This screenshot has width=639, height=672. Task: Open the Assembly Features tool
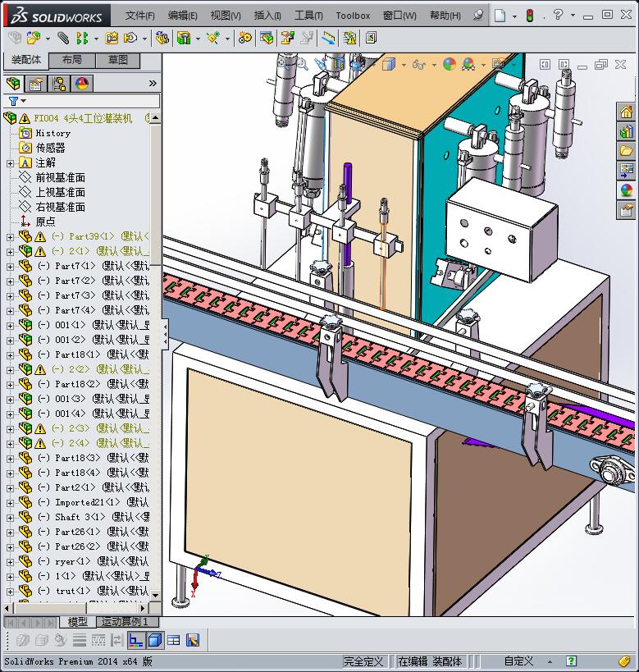pyautogui.click(x=184, y=38)
